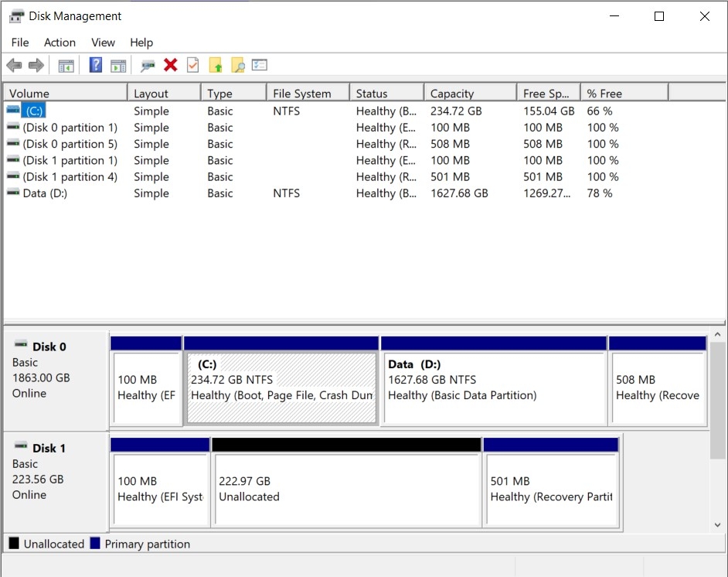Select Disk 0's 100 MB EFI partition block
728x577 pixels.
coord(146,381)
